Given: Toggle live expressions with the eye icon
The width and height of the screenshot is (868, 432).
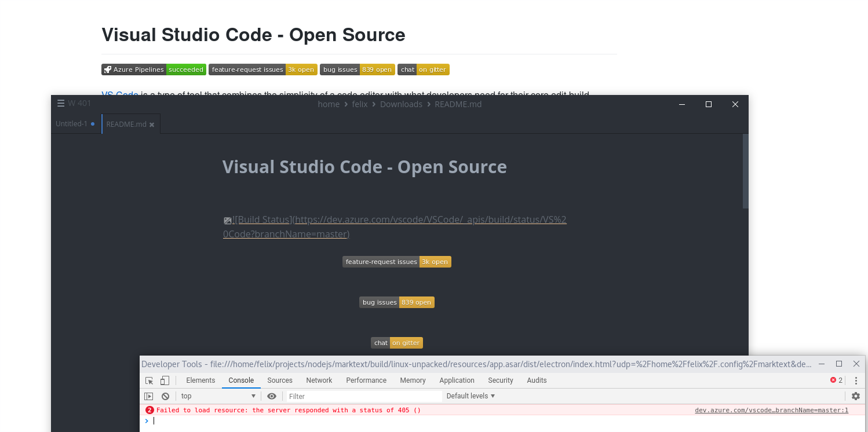Looking at the screenshot, I should [272, 396].
